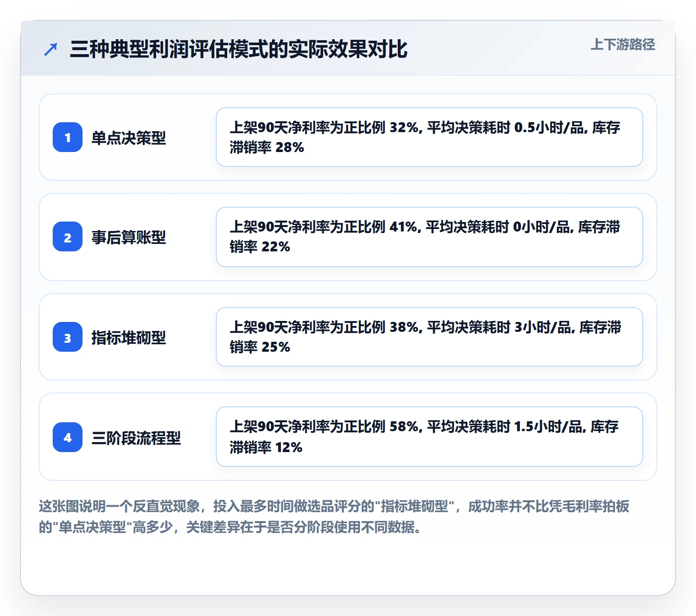Click the arrow icon beside the title
Image resolution: width=696 pixels, height=616 pixels.
51,50
